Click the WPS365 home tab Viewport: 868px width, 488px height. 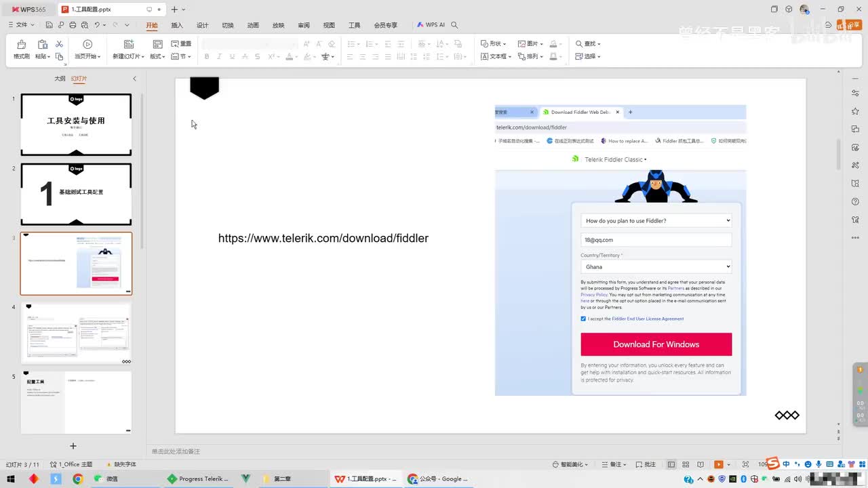pyautogui.click(x=28, y=9)
